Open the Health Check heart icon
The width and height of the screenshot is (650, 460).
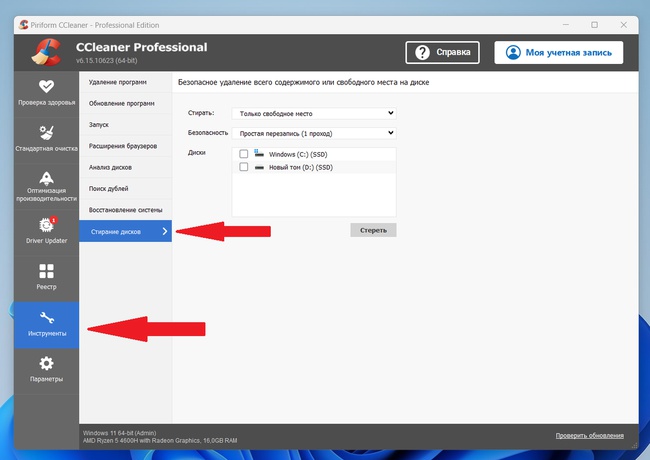(x=46, y=86)
